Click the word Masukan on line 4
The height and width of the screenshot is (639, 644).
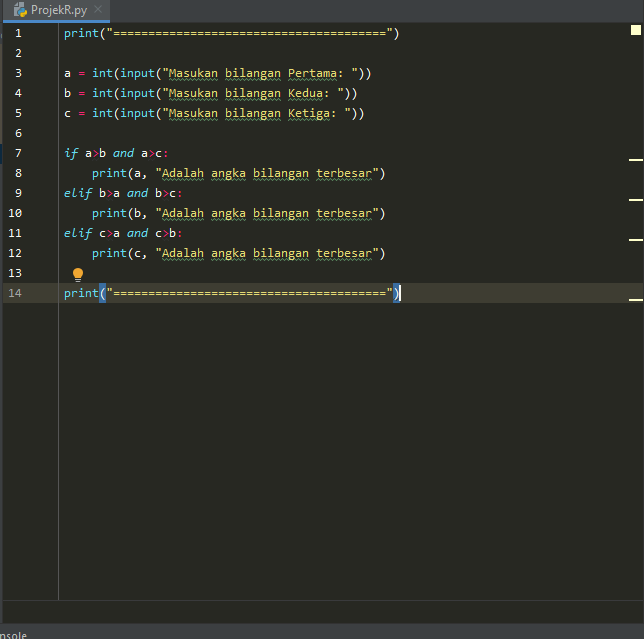193,93
